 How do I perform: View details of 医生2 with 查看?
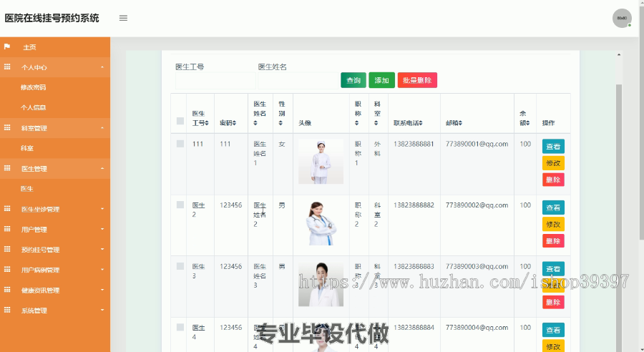pyautogui.click(x=553, y=207)
